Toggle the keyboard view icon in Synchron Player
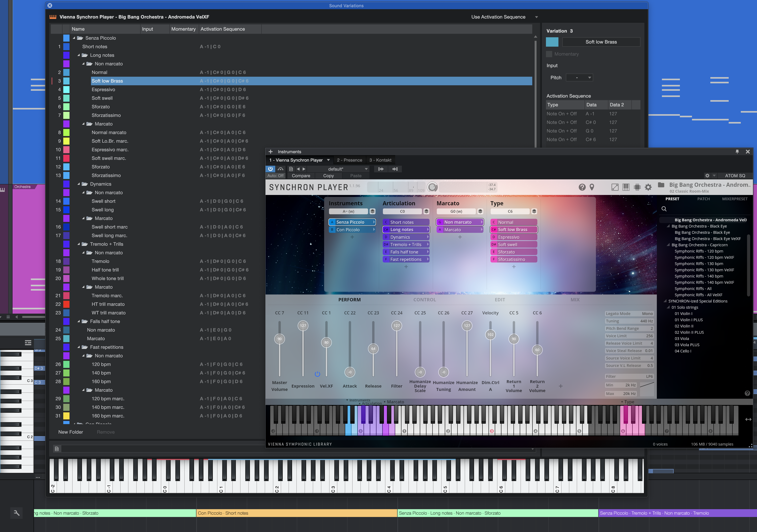 (x=626, y=187)
